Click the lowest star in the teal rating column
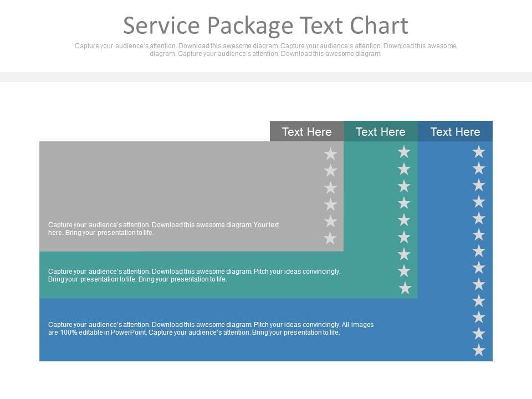Image resolution: width=532 pixels, height=399 pixels. [405, 288]
